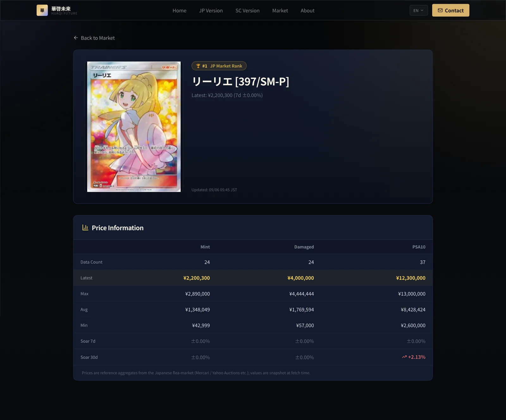Click the Avg row label
This screenshot has height=420, width=506.
pos(84,310)
